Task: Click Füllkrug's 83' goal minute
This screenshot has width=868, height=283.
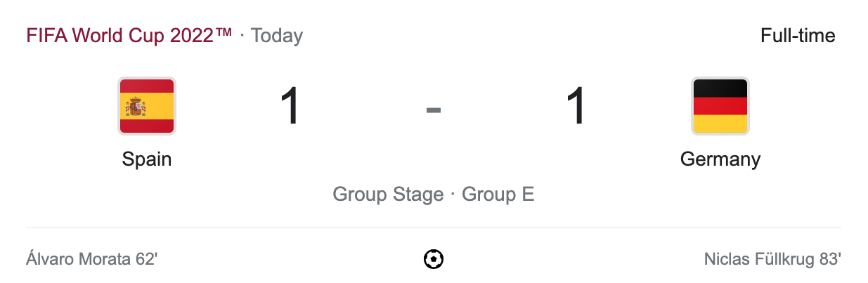Action: click(x=830, y=260)
